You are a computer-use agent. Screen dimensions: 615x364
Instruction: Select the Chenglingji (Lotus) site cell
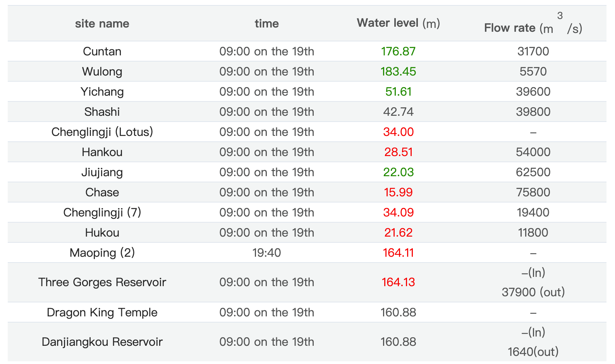102,132
